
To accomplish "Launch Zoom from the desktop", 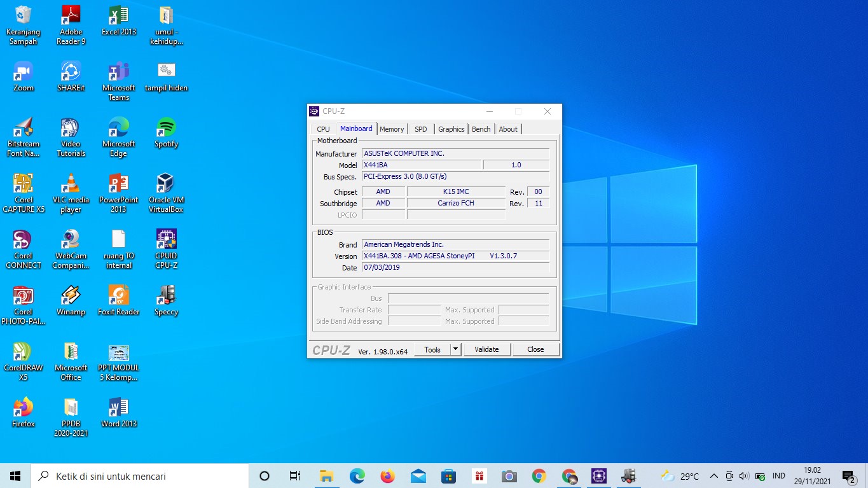I will [x=24, y=76].
